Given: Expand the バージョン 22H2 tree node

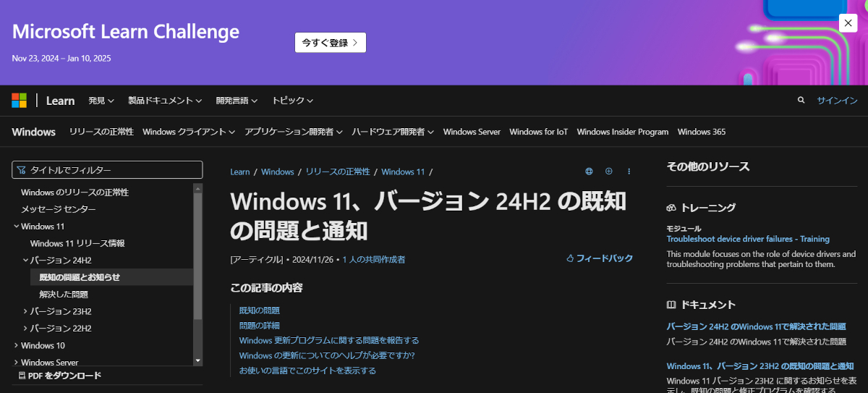Looking at the screenshot, I should click(25, 329).
